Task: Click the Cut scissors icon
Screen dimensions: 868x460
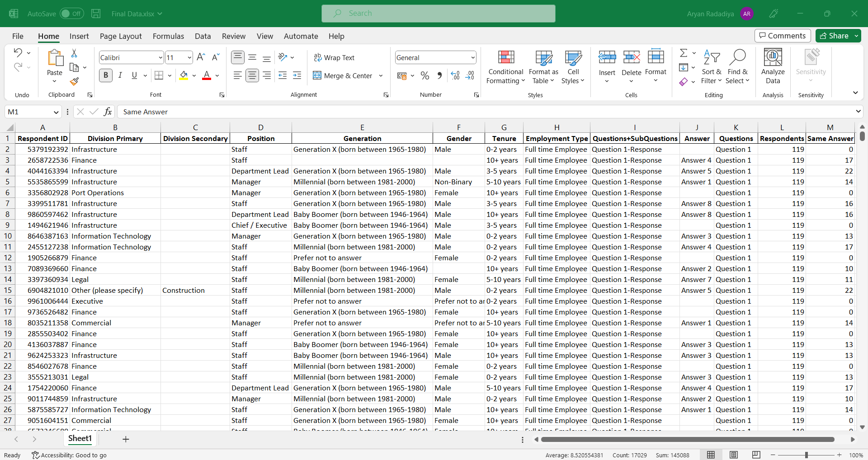Action: [74, 53]
